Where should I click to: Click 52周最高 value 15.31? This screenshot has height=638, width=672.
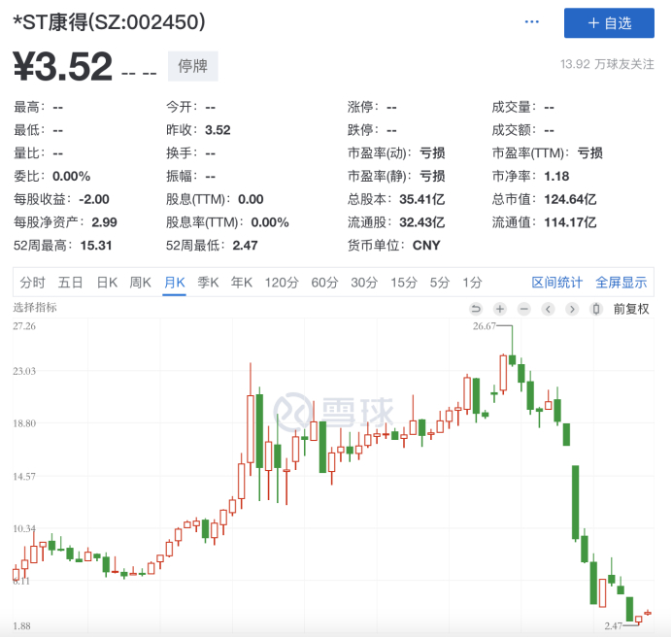[x=96, y=246]
